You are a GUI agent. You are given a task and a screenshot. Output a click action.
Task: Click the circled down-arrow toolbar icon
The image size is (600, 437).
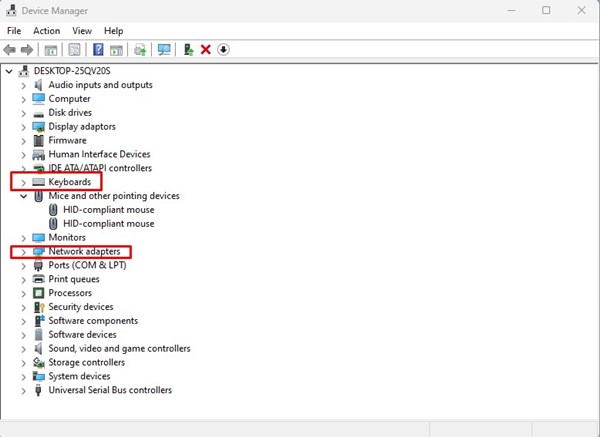[x=223, y=49]
